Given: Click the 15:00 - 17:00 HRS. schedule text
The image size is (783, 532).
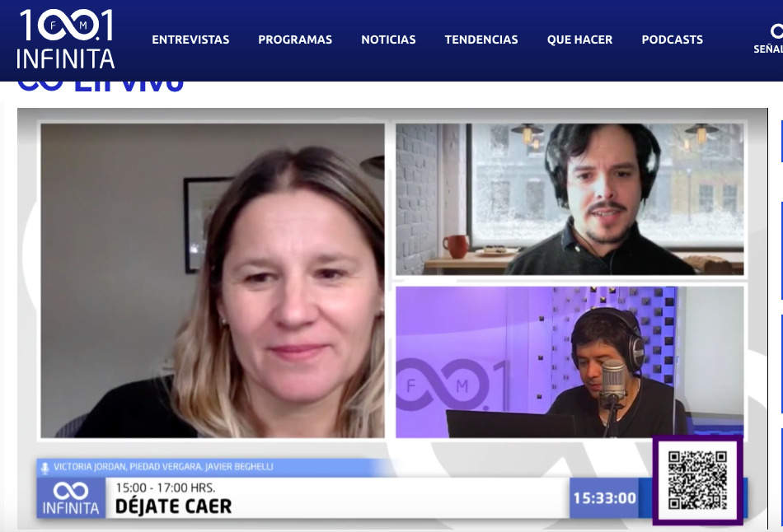Looking at the screenshot, I should 166,488.
